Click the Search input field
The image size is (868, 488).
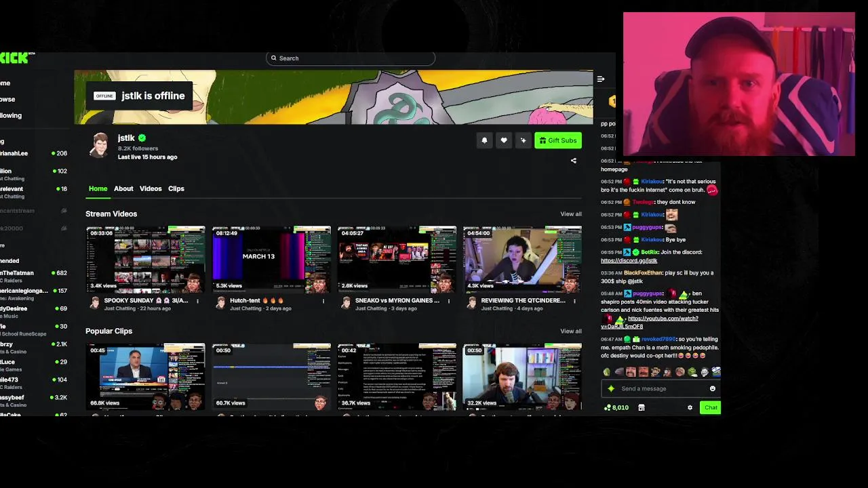(351, 58)
